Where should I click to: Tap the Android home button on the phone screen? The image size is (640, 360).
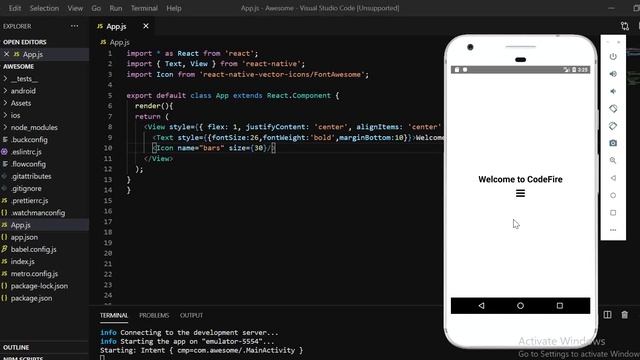520,306
